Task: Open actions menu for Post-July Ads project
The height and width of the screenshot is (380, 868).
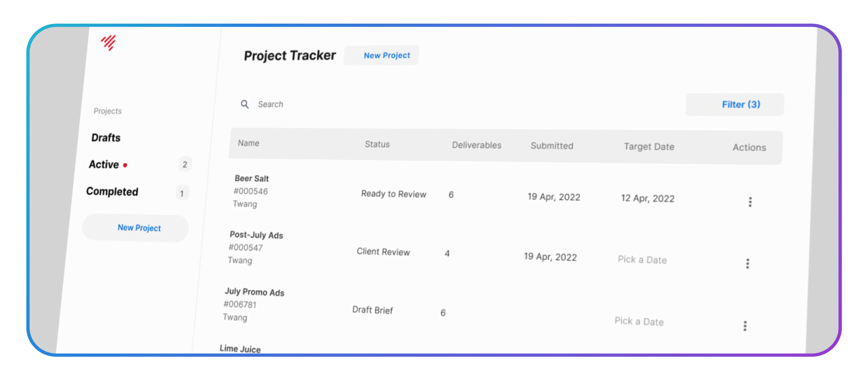Action: [x=747, y=264]
